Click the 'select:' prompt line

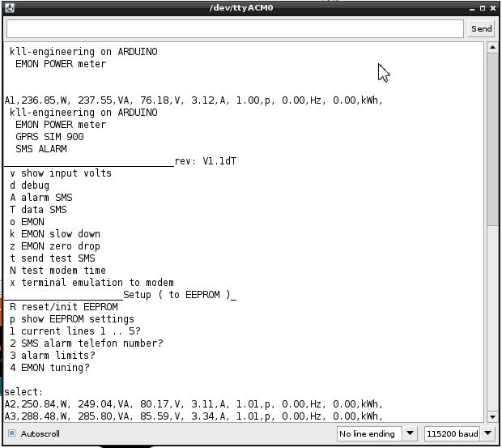(x=24, y=392)
